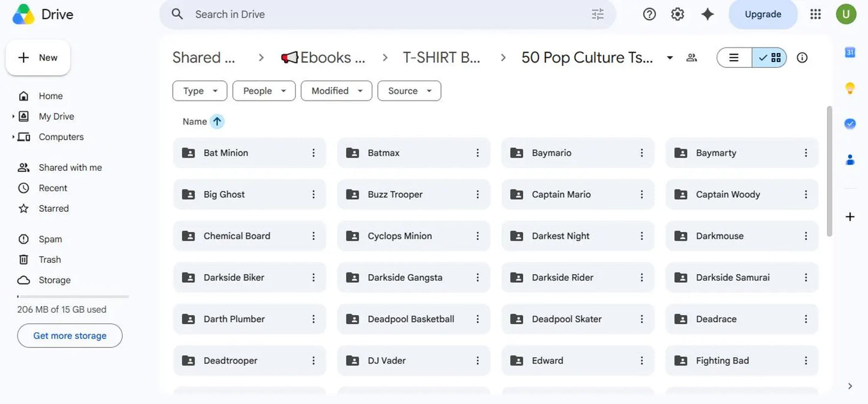Open the People filter dropdown
This screenshot has width=868, height=404.
click(x=264, y=91)
